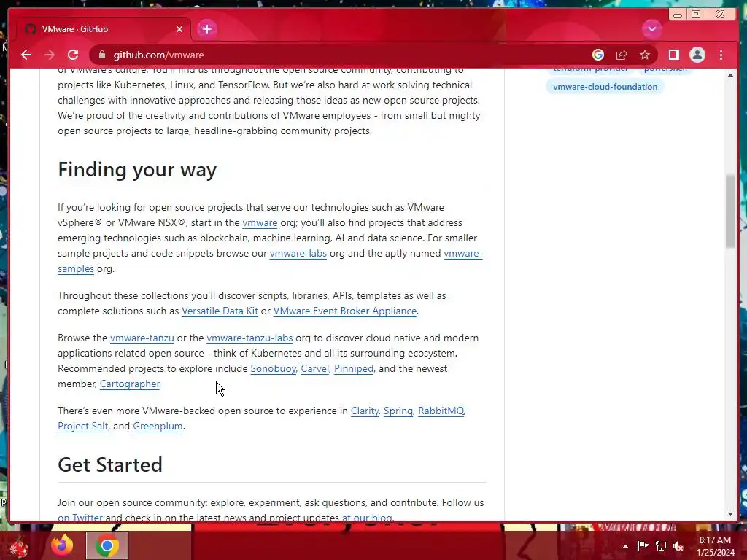Open the Chrome profile avatar
The height and width of the screenshot is (560, 747).
[697, 55]
